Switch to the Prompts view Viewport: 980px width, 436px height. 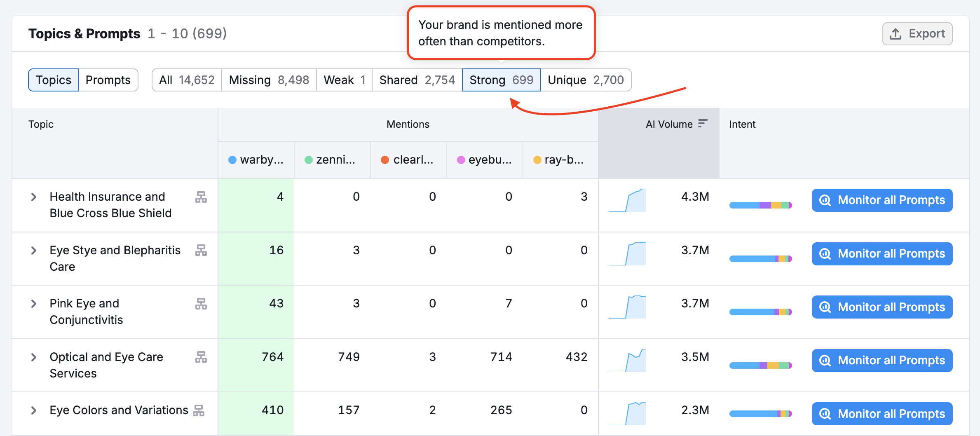108,80
